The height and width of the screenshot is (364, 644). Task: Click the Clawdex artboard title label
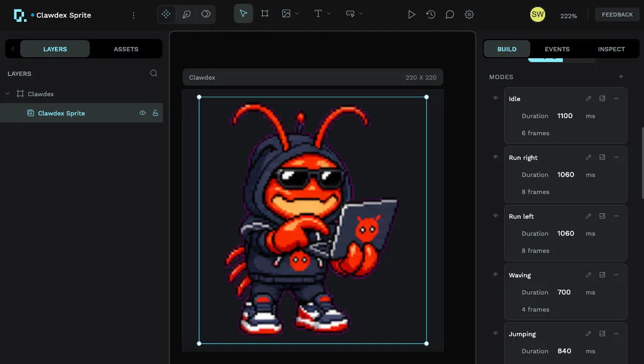tap(202, 78)
